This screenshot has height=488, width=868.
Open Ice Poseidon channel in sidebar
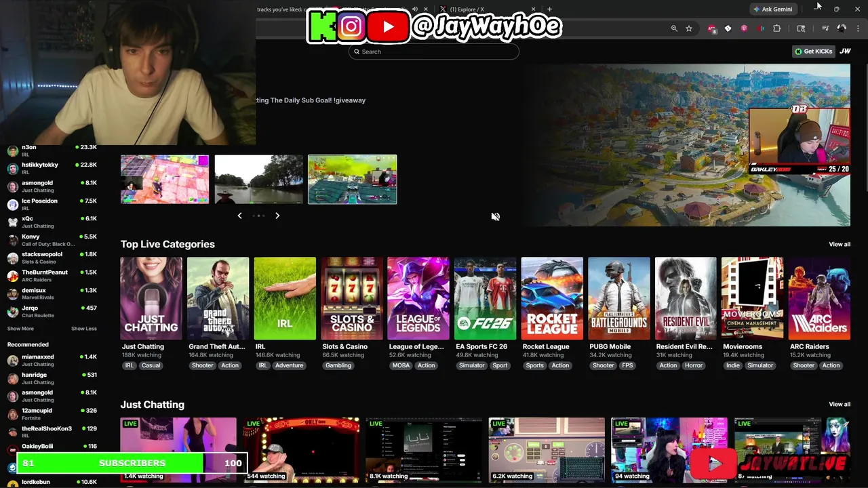(52, 204)
